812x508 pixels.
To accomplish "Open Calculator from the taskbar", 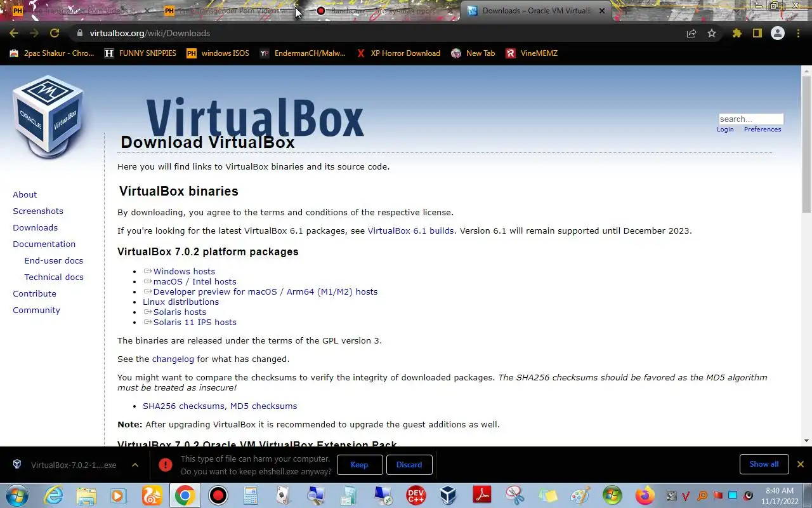I will click(251, 495).
